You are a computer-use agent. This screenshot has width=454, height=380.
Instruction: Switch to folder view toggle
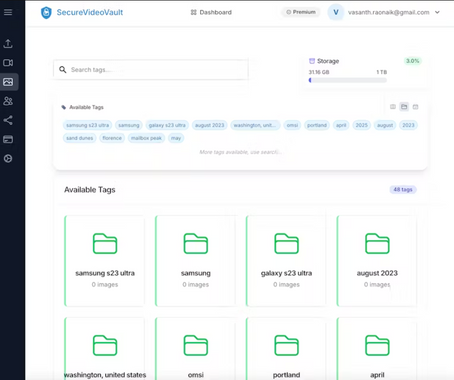(404, 107)
